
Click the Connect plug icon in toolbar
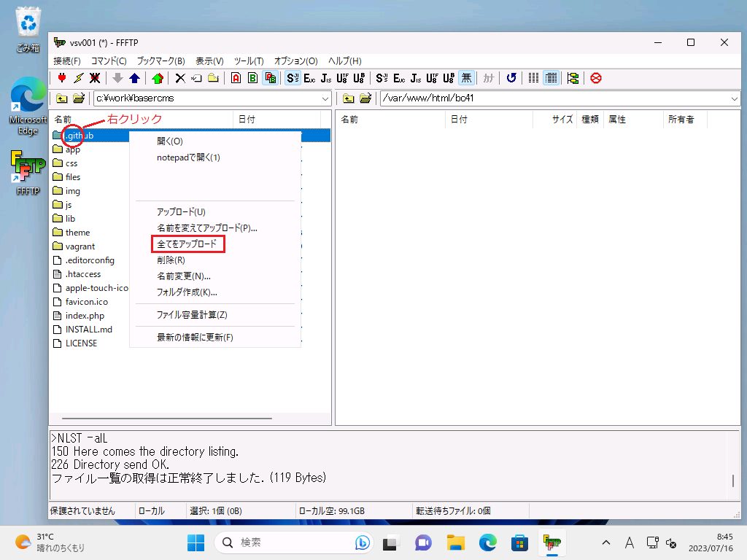tap(62, 78)
